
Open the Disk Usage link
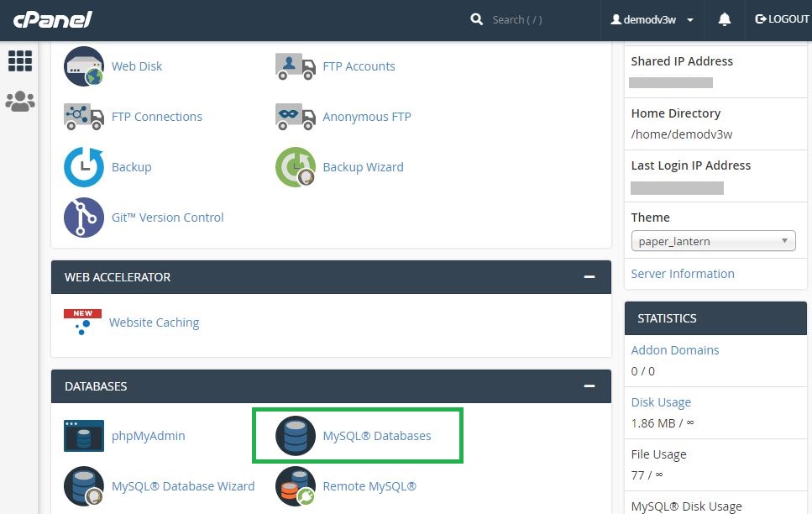coord(661,402)
